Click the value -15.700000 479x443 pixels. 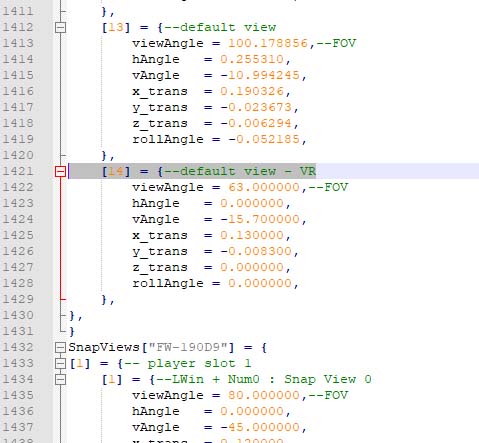click(260, 219)
